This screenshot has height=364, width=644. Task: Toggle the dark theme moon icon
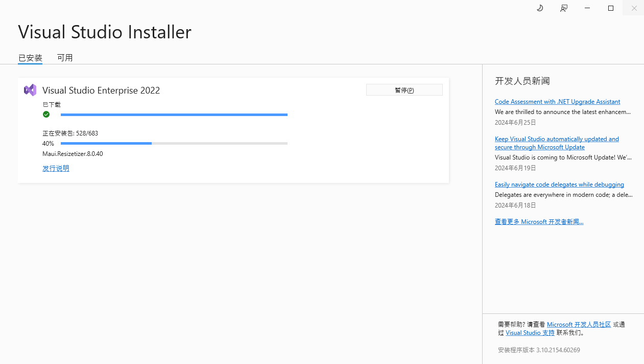(x=540, y=8)
